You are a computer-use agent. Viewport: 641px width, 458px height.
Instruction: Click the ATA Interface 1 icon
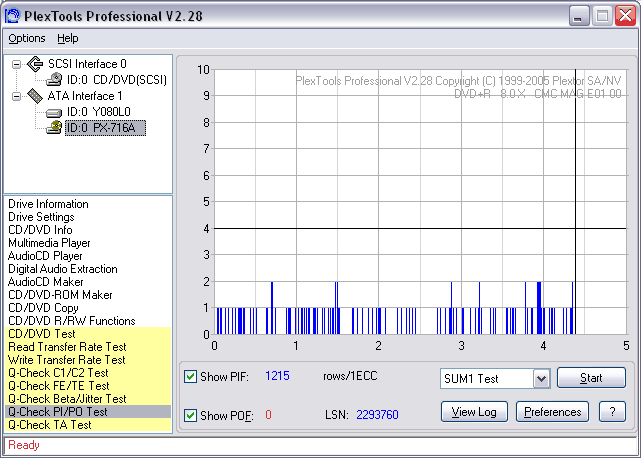(35, 96)
